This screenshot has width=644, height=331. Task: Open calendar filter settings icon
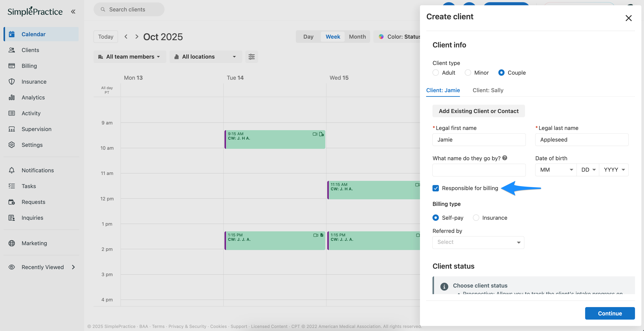click(x=251, y=57)
